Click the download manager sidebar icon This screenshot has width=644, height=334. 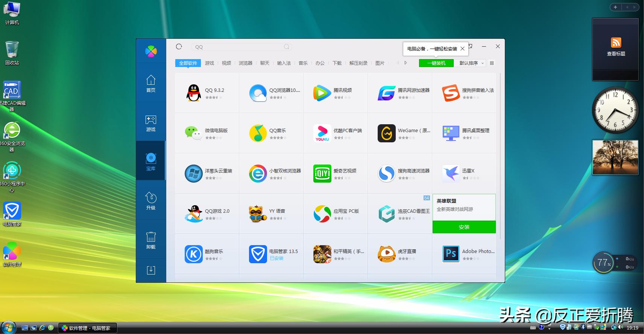pyautogui.click(x=151, y=270)
